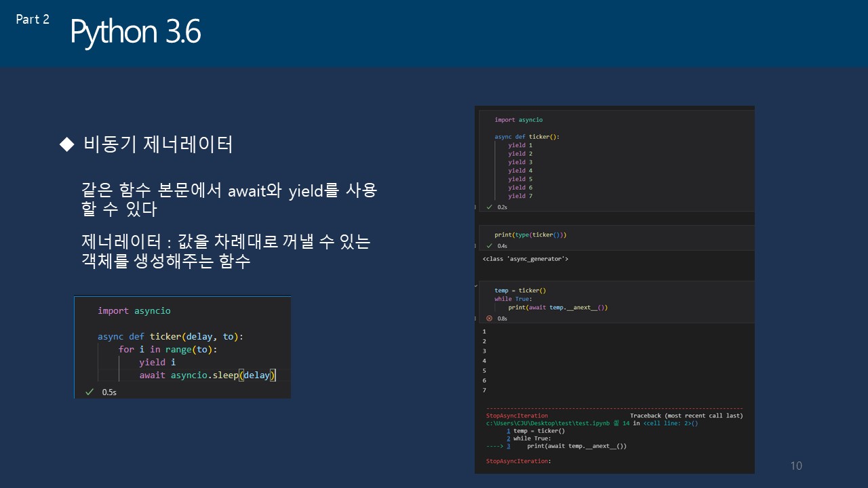Click 'await asyncio.sleep(delay)' line

pos(208,375)
